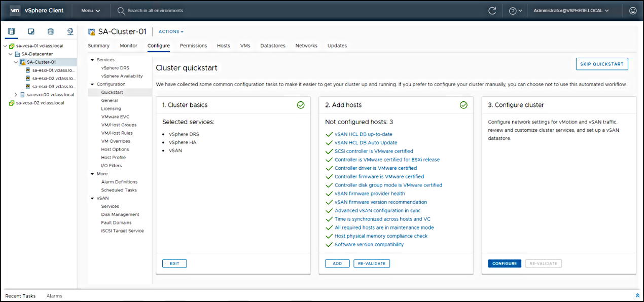Click the VMware vm logo icon
Screen dimensions: 644x302
coord(15,10)
